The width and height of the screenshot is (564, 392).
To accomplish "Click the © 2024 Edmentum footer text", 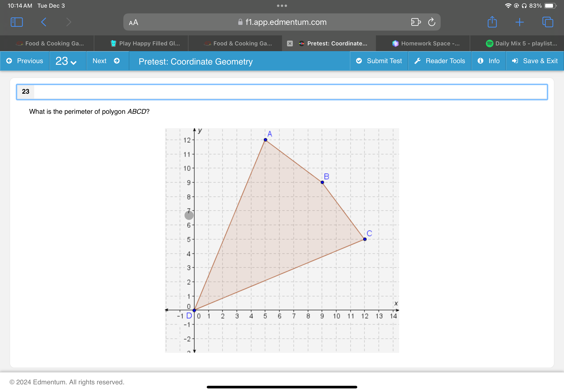I will click(x=67, y=382).
